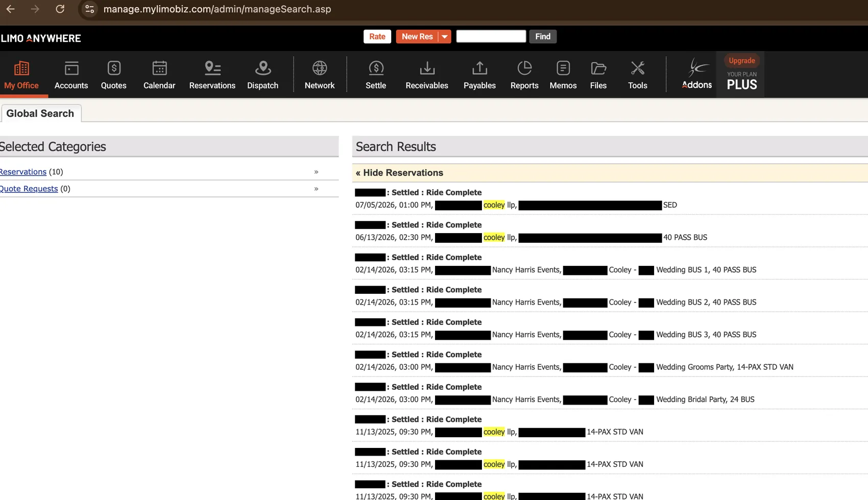
Task: Click the Upgrade plan button
Action: click(x=742, y=61)
